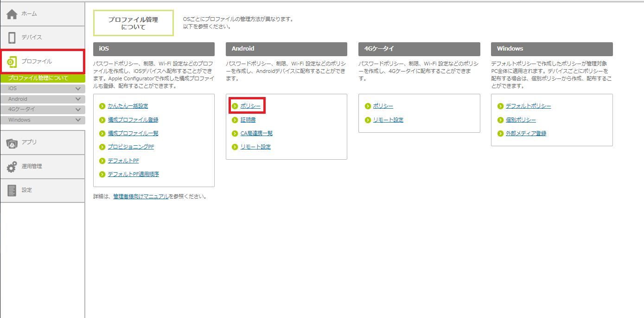Expand the iOS submenu in sidebar
644x318 pixels.
[78, 88]
